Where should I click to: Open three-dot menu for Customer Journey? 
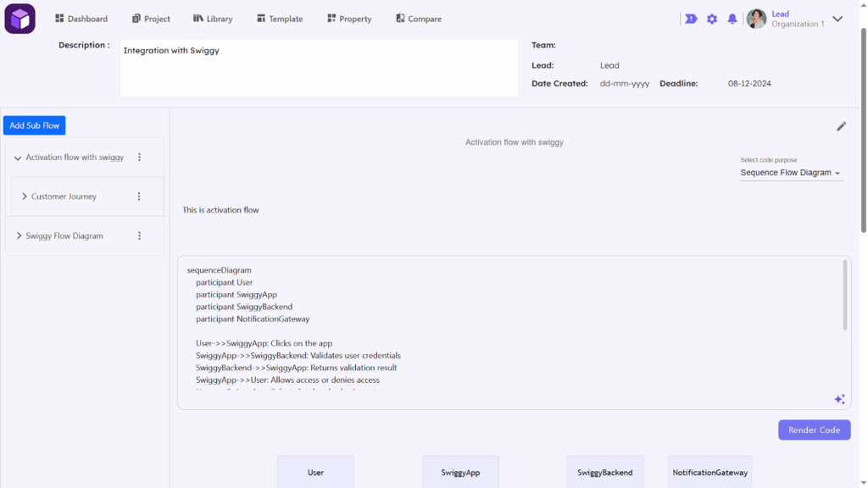[140, 197]
